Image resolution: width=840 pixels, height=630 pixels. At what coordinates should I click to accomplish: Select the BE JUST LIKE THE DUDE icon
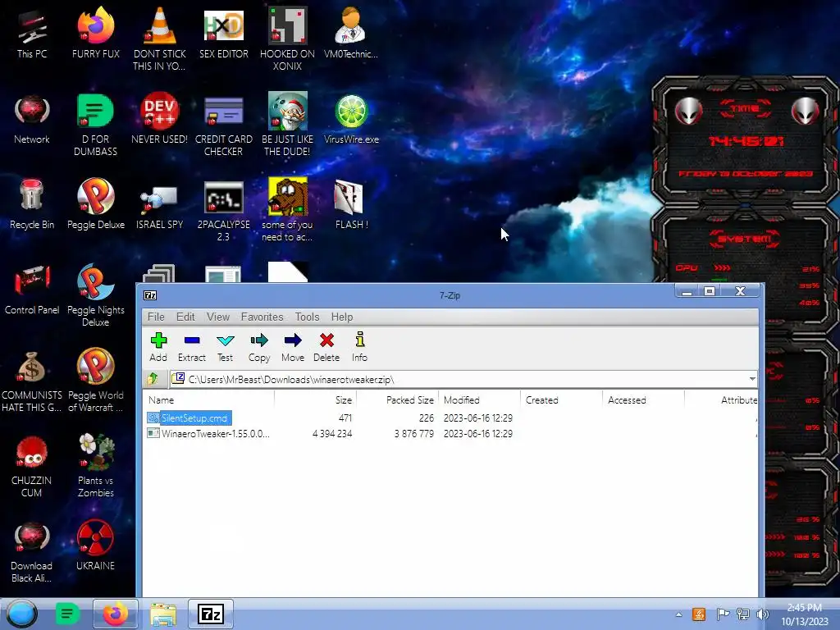pyautogui.click(x=287, y=125)
